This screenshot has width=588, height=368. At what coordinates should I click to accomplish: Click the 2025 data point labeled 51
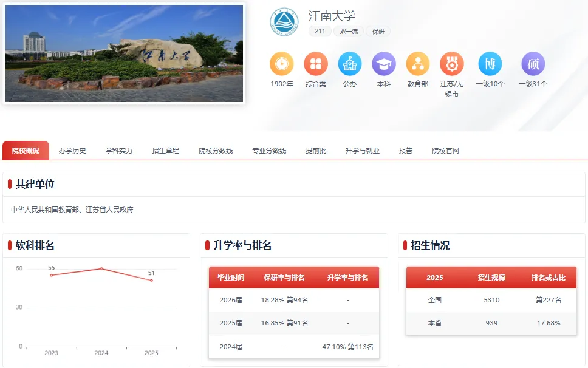(151, 281)
